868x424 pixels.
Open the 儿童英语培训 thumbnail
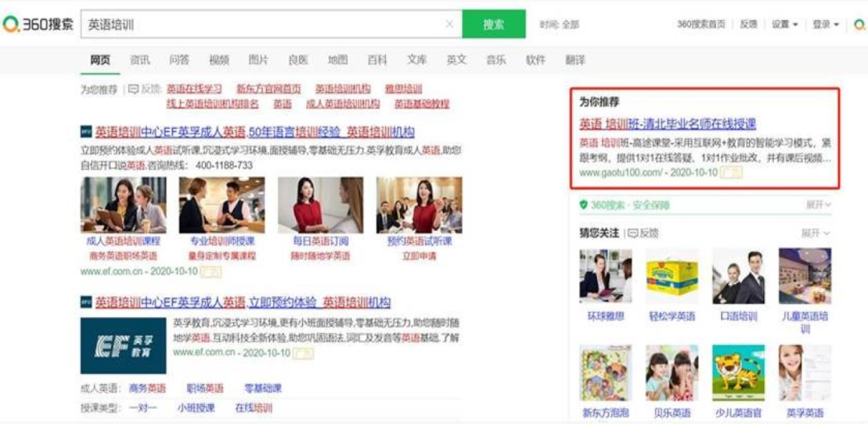click(805, 275)
